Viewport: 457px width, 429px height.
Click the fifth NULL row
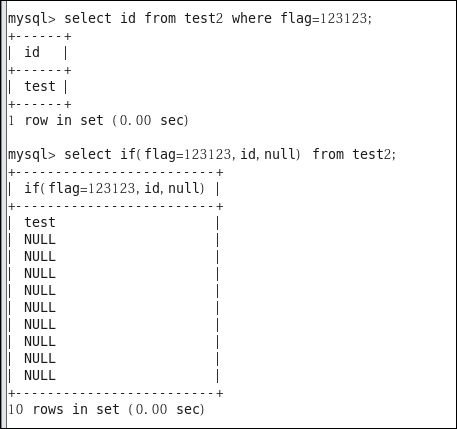click(x=113, y=308)
